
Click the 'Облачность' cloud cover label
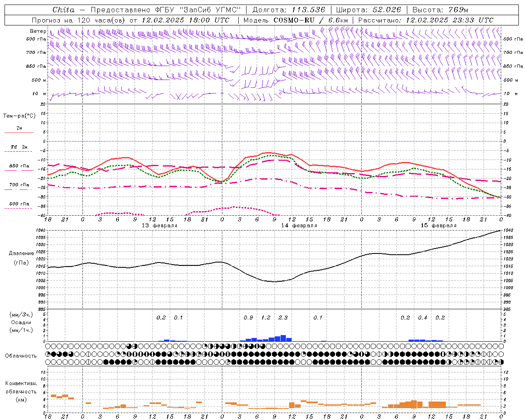[x=21, y=356]
